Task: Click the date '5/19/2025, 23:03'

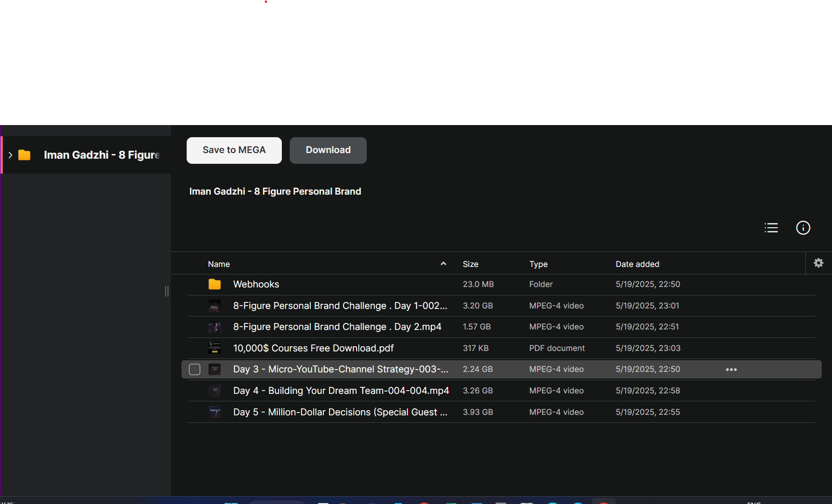Action: pyautogui.click(x=648, y=348)
